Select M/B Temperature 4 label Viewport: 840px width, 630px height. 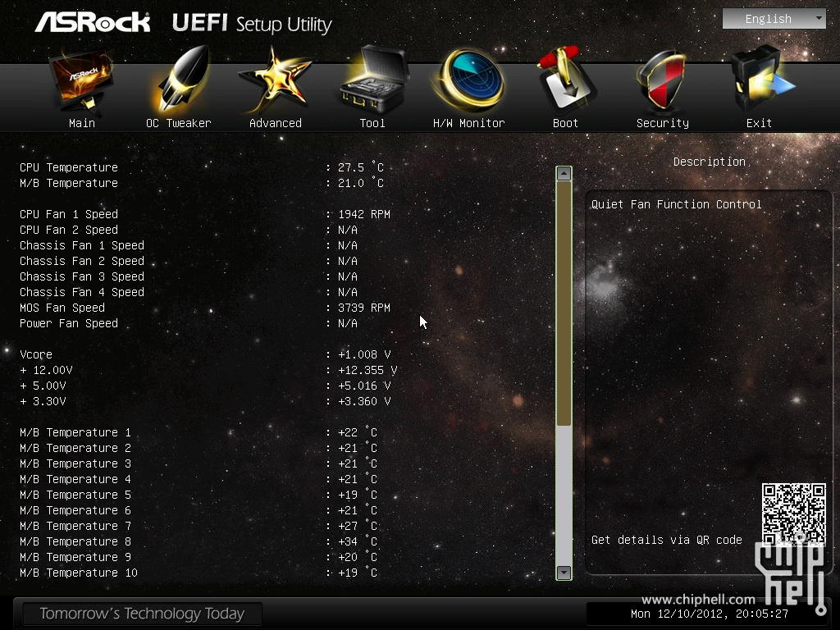click(x=75, y=479)
